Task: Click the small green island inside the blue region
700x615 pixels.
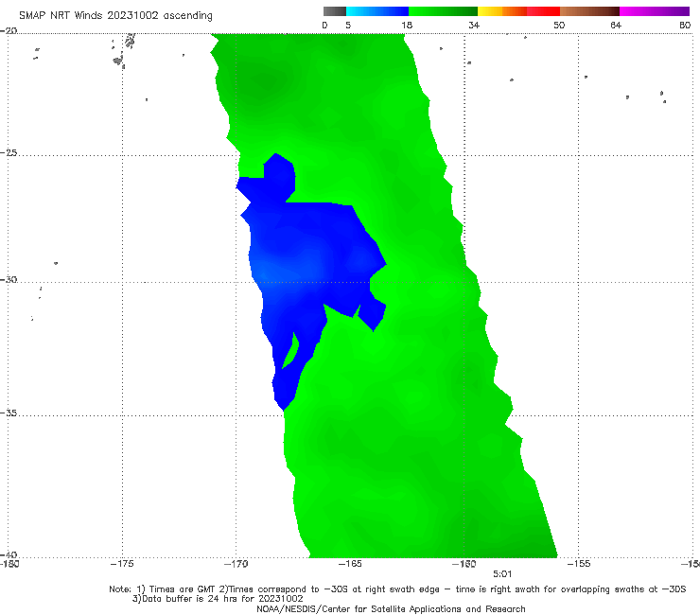Action: click(x=291, y=351)
